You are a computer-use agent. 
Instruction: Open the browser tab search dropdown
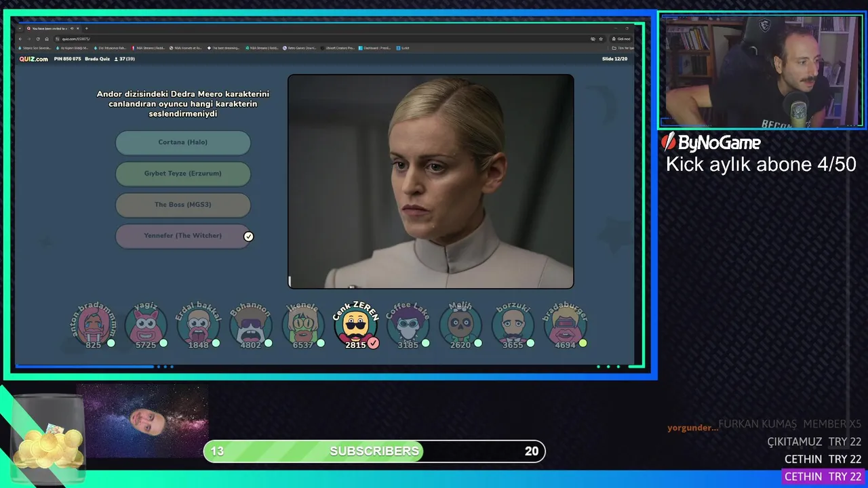(20, 28)
